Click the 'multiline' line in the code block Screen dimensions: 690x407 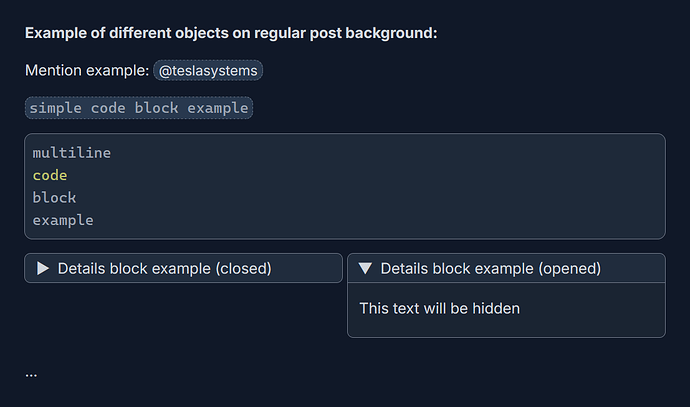71,153
